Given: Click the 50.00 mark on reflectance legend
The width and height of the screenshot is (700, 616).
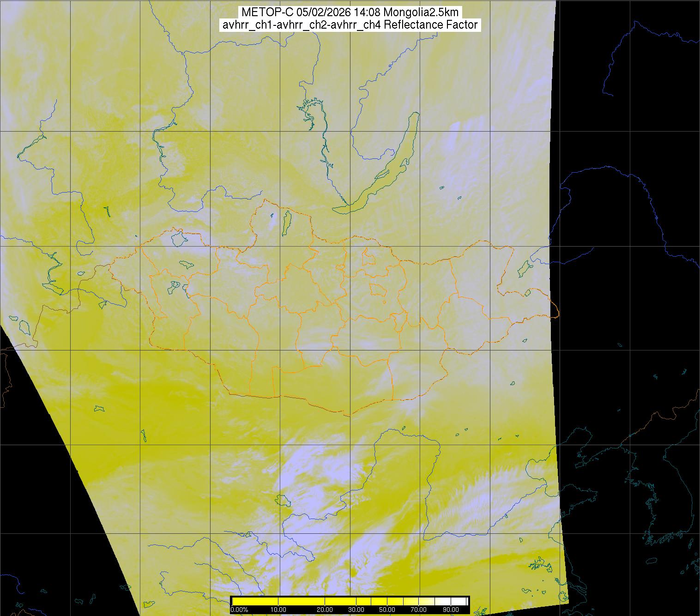Looking at the screenshot, I should (x=387, y=610).
